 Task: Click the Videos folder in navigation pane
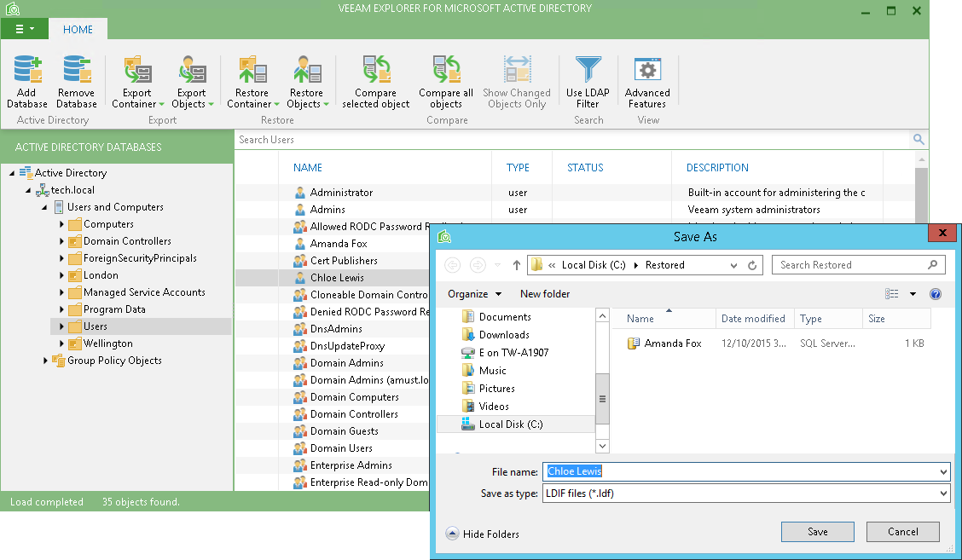point(485,406)
